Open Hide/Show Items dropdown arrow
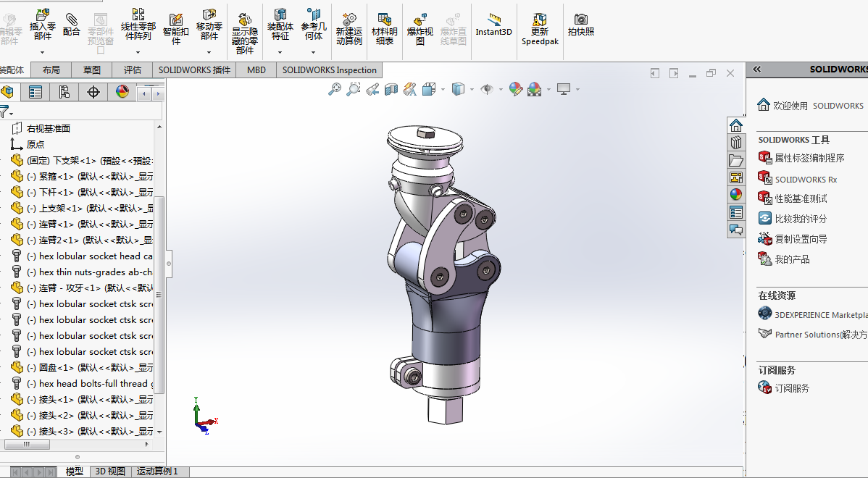The height and width of the screenshot is (478, 868). (501, 89)
